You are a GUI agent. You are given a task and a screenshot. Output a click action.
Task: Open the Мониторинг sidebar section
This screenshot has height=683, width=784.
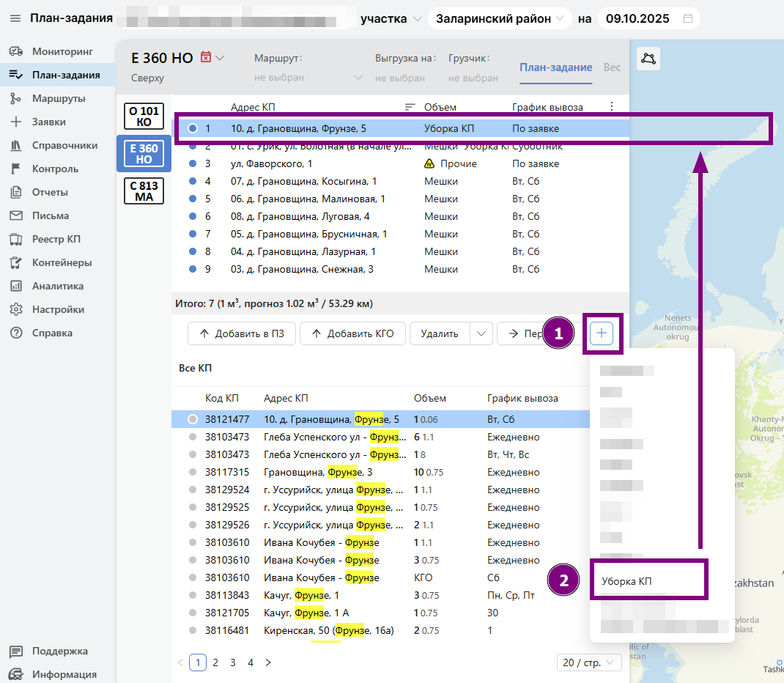[x=62, y=51]
